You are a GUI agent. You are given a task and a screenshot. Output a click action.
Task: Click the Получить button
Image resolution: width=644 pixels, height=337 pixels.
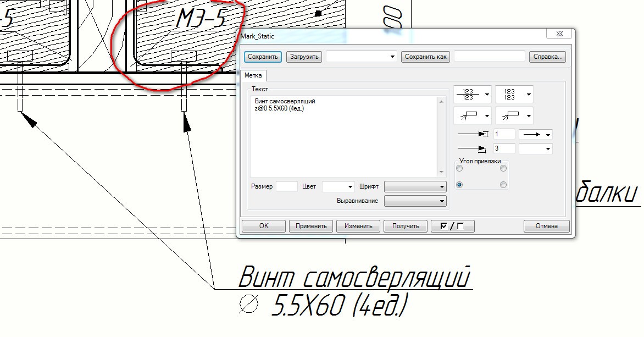pos(406,226)
